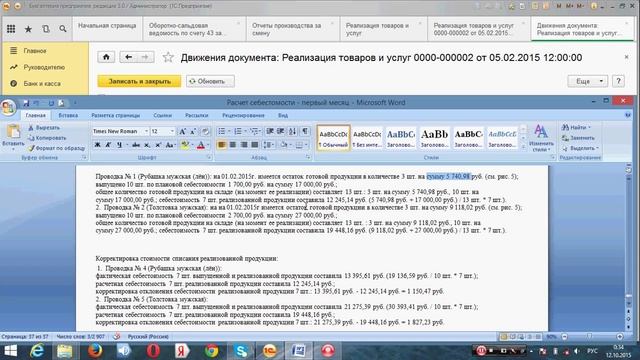Open Найти dropdown arrow in Word

(589, 128)
